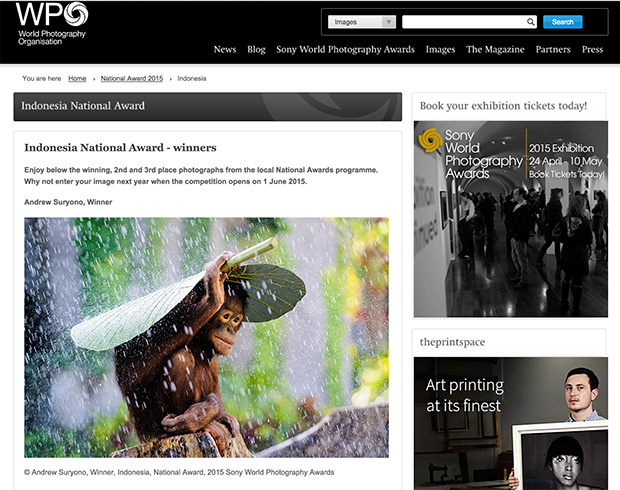Click the gold Sony Awards swirl logo
Screen dimensions: 620x490
[430, 140]
